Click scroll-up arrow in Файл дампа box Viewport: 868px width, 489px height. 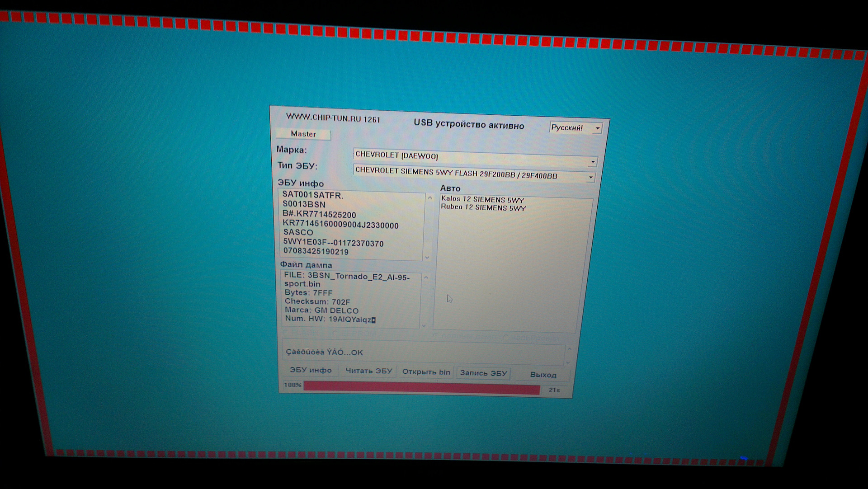(x=426, y=277)
